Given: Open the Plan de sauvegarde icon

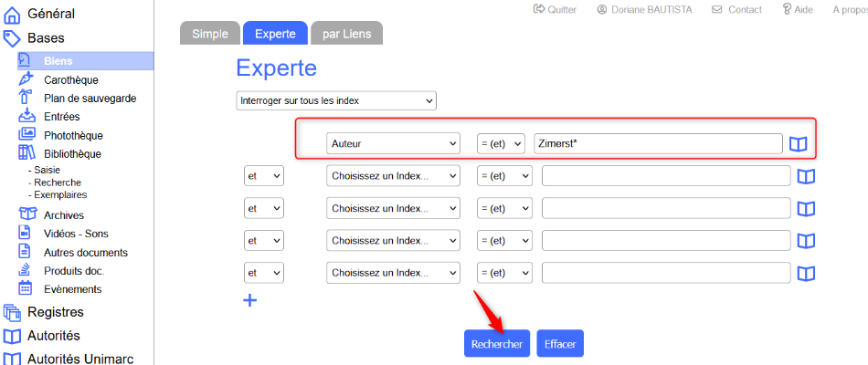Looking at the screenshot, I should (x=26, y=98).
